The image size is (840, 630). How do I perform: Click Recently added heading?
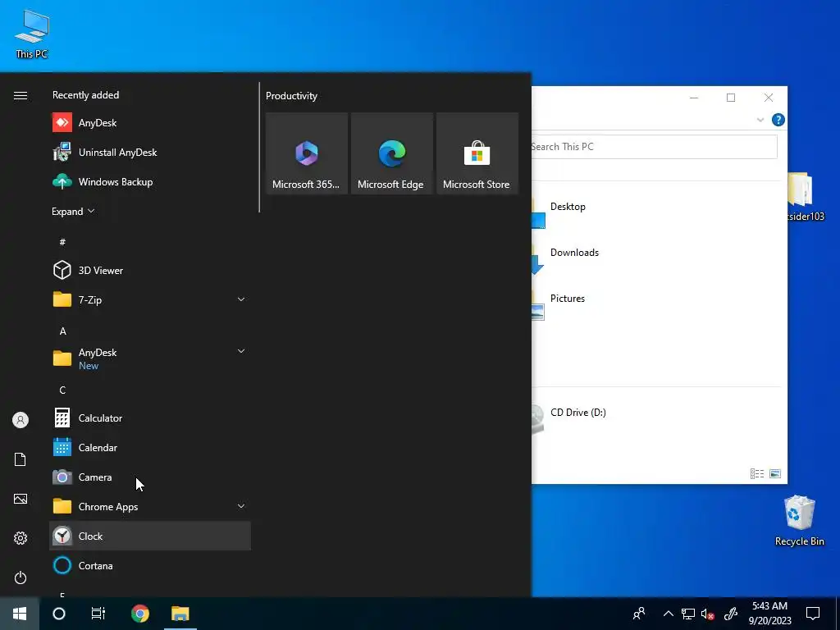coord(85,95)
